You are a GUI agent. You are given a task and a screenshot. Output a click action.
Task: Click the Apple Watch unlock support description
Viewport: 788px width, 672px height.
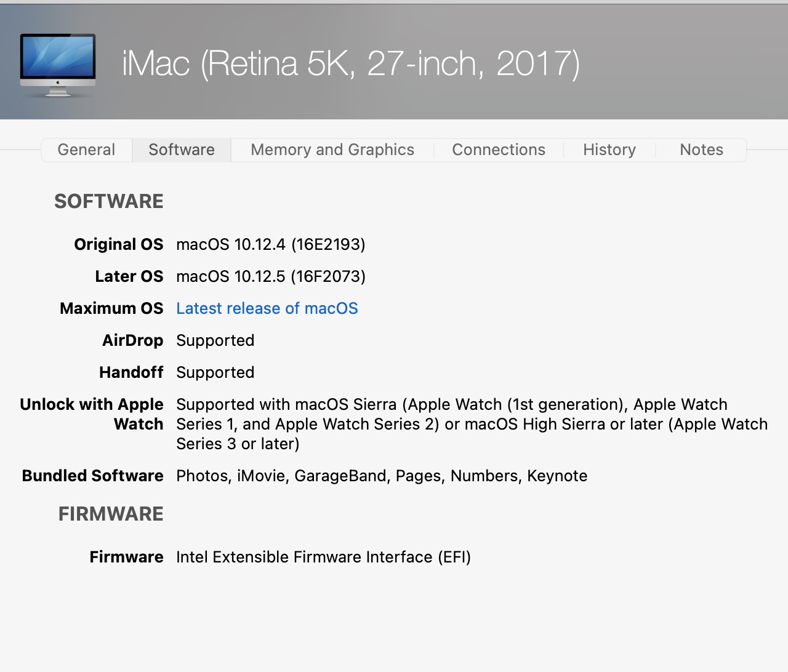[472, 424]
